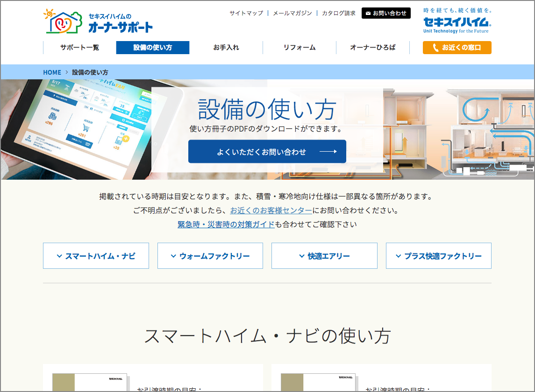Click the 設備の使い方 hero title
This screenshot has height=392, width=535.
(267, 109)
